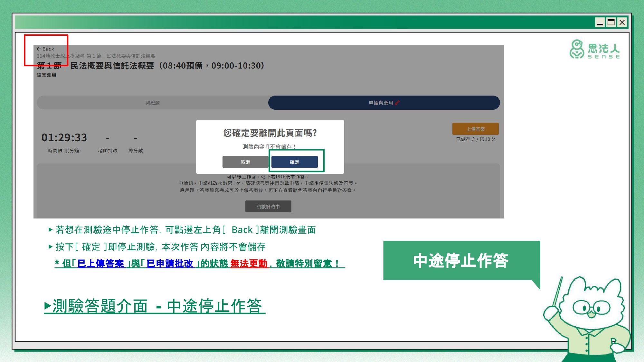
Task: Click the pencil icon beside 申論與應用
Action: tap(397, 103)
